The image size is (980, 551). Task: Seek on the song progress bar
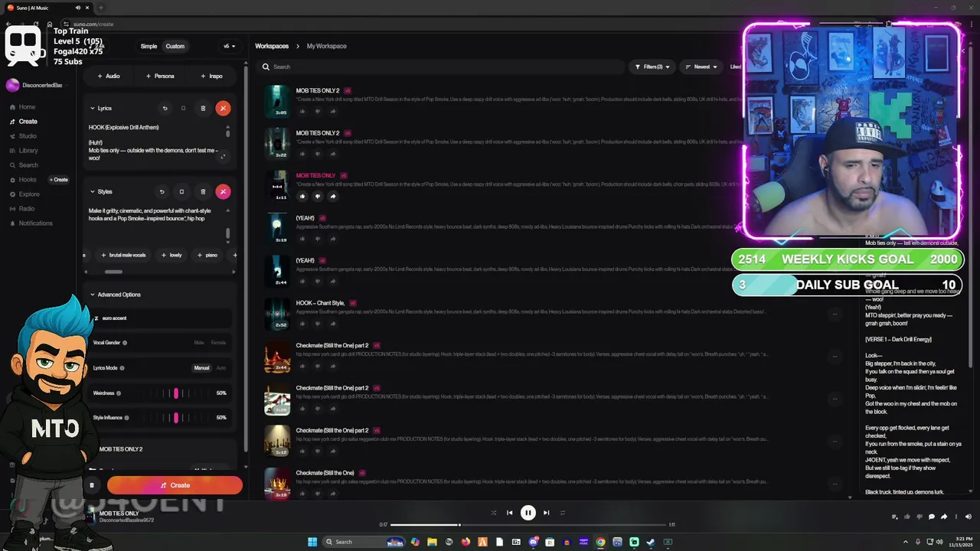(x=528, y=525)
